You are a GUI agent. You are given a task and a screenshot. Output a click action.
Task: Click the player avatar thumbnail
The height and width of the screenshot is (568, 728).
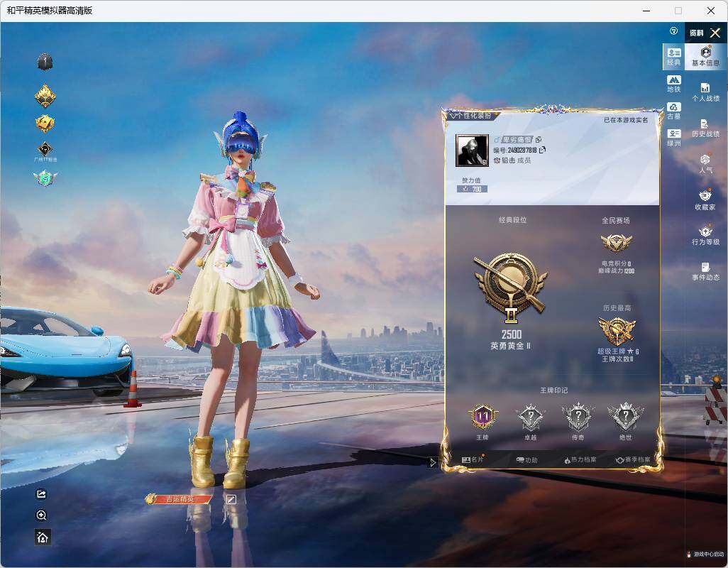coord(472,151)
